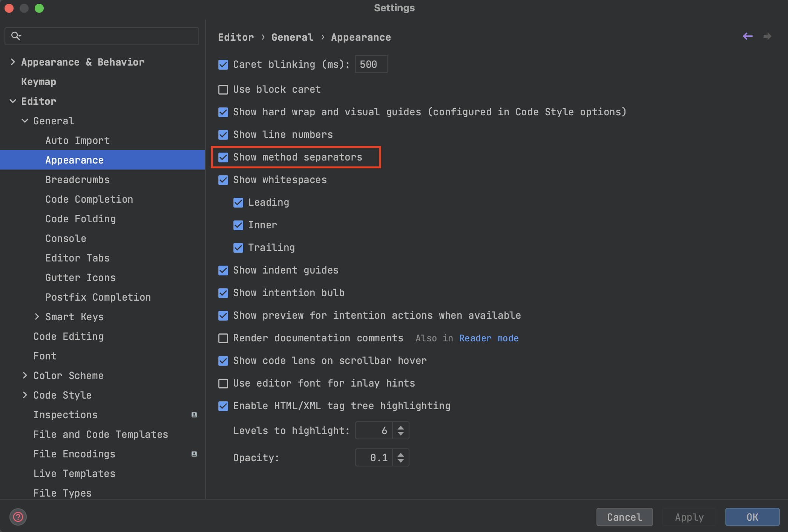The height and width of the screenshot is (532, 788).
Task: Click the forward navigation arrow
Action: pos(767,36)
